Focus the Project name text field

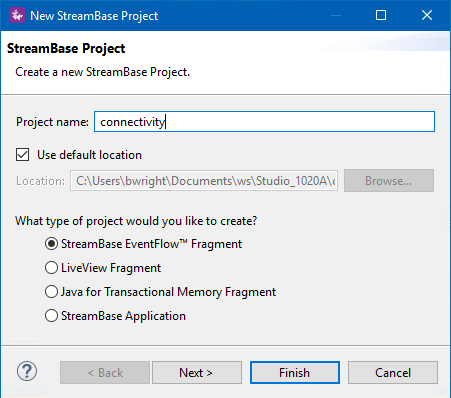[x=264, y=122]
